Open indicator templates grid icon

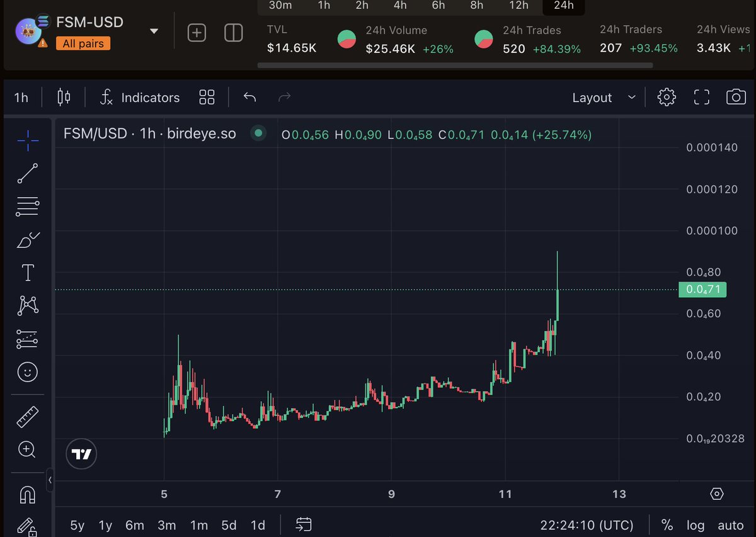pos(207,97)
